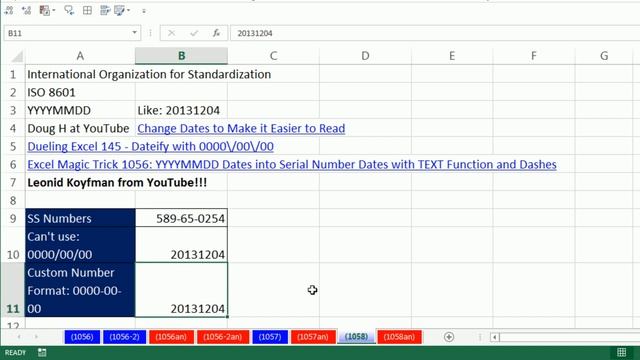Select column B header

[181, 56]
